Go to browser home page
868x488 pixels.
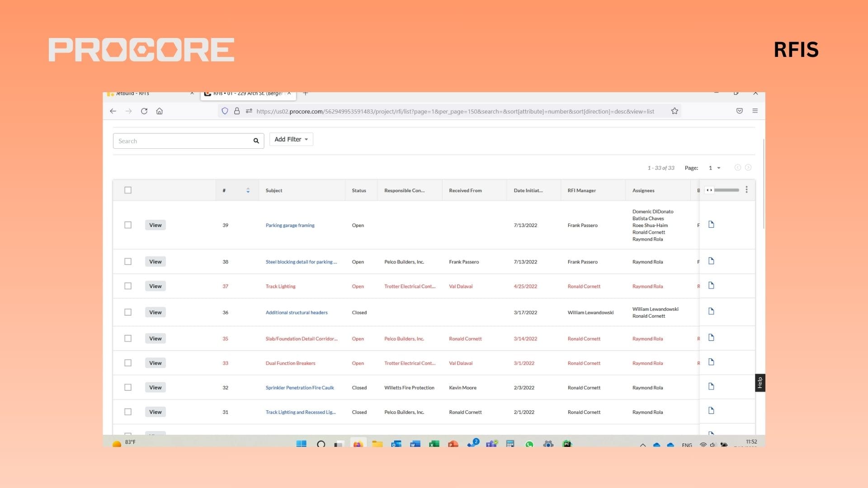(160, 111)
